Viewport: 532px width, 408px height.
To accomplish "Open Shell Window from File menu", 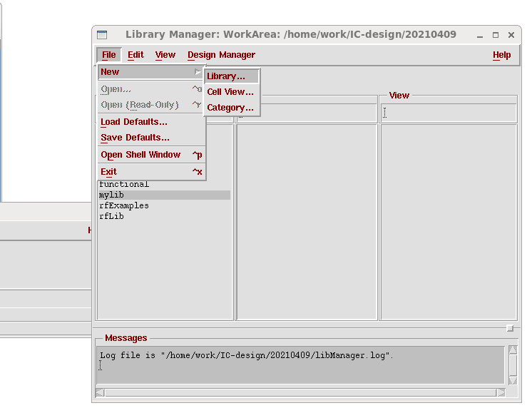I will click(140, 155).
